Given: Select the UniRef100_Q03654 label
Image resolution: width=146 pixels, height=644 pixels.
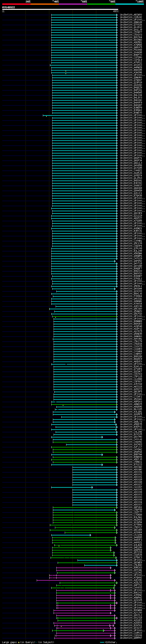Looking at the screenshot, I should [131, 522].
